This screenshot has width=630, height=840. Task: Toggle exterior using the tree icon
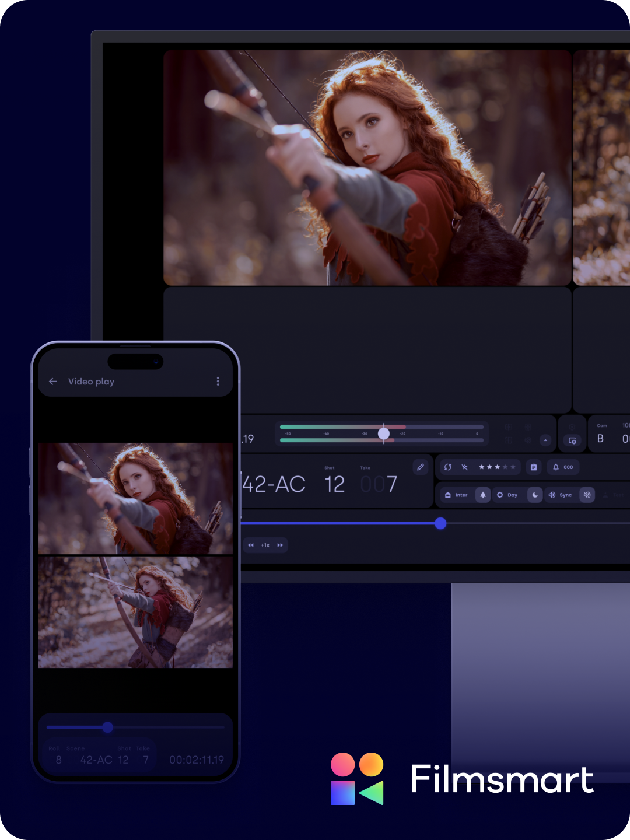point(483,495)
